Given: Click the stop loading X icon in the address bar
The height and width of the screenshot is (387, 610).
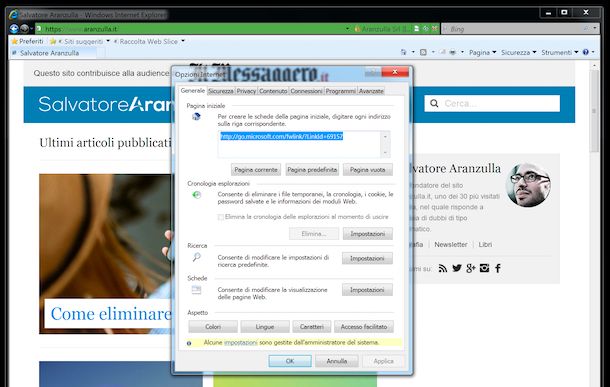Looking at the screenshot, I should click(434, 29).
